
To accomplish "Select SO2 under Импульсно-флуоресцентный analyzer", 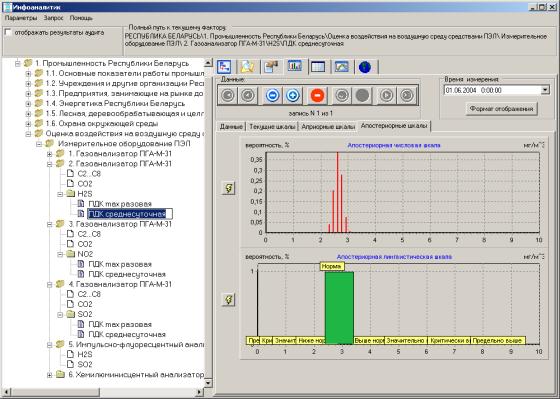I will 85,364.
